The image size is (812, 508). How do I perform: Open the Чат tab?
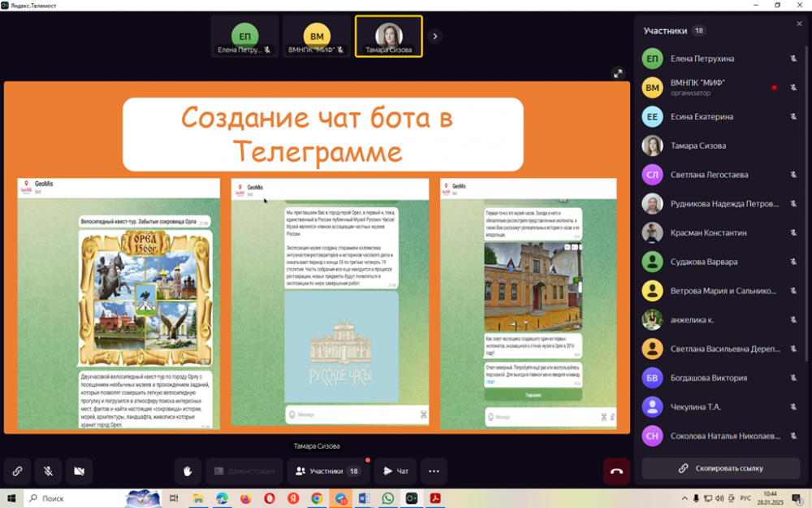tap(395, 471)
